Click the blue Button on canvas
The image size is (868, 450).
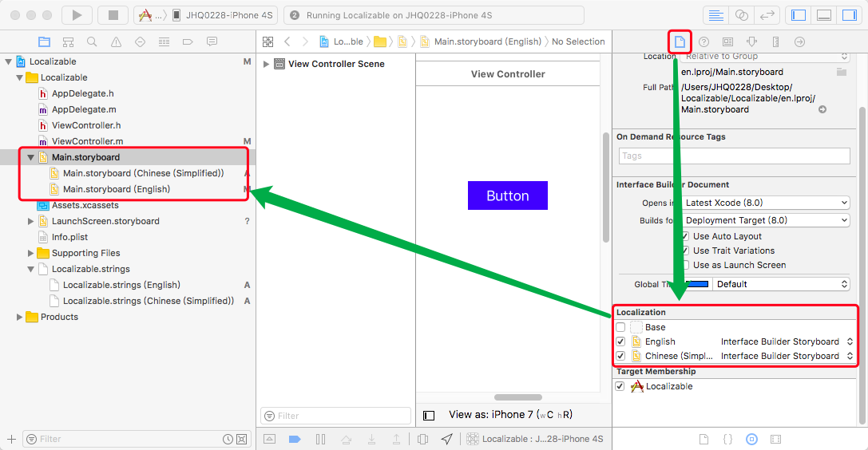click(508, 195)
